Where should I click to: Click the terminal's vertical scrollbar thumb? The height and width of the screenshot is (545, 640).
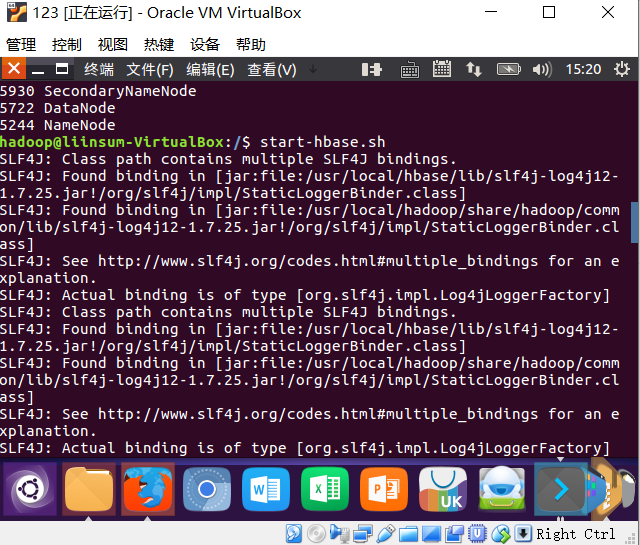635,222
